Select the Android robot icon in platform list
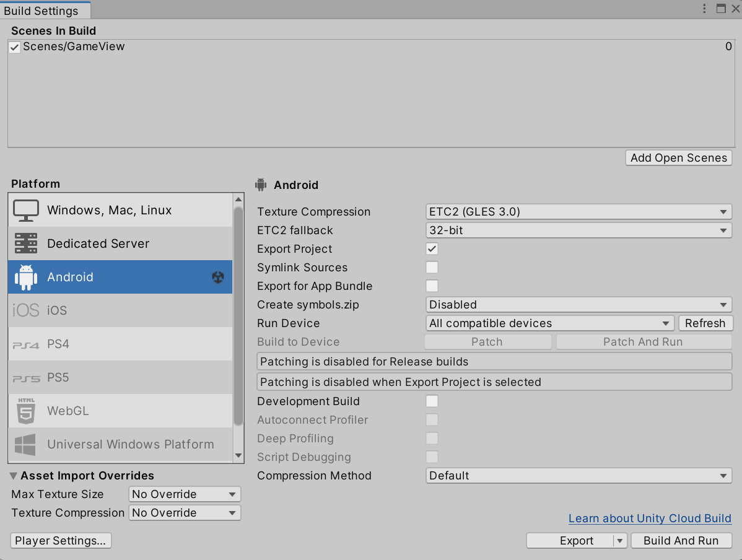The width and height of the screenshot is (742, 560). coord(26,277)
